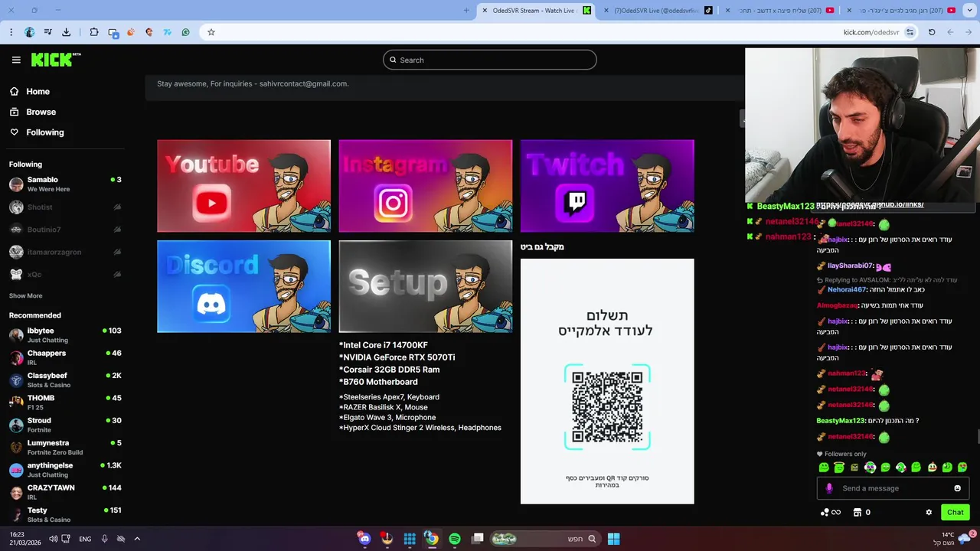The height and width of the screenshot is (551, 980).
Task: Switch to OdedSVR Live TikTok tab
Action: pyautogui.click(x=657, y=10)
